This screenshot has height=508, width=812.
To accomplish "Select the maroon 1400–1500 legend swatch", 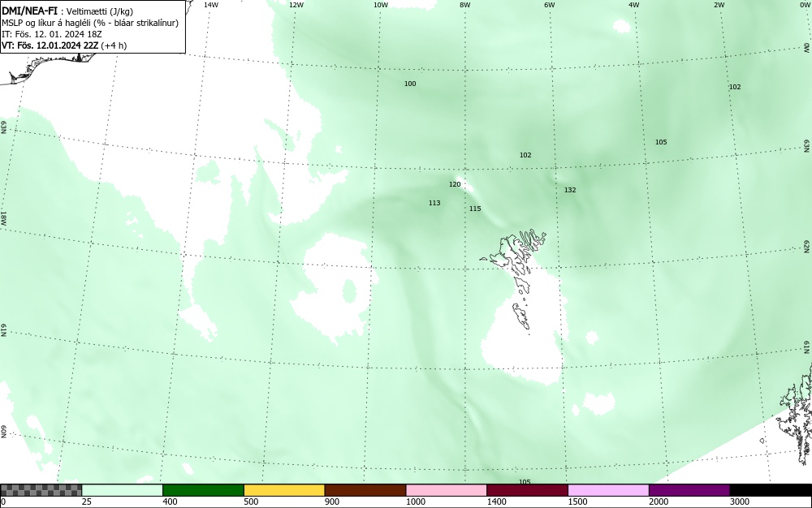I will coord(527,490).
